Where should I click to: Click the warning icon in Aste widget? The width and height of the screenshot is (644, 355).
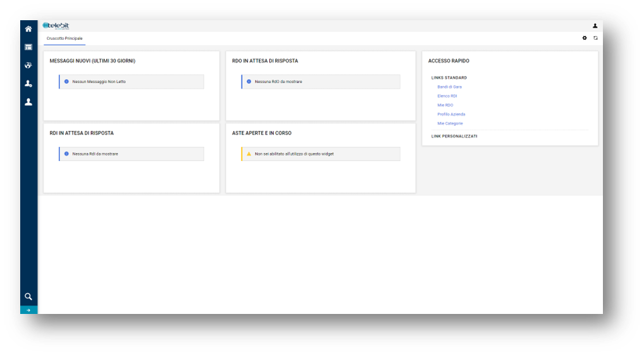click(x=249, y=153)
